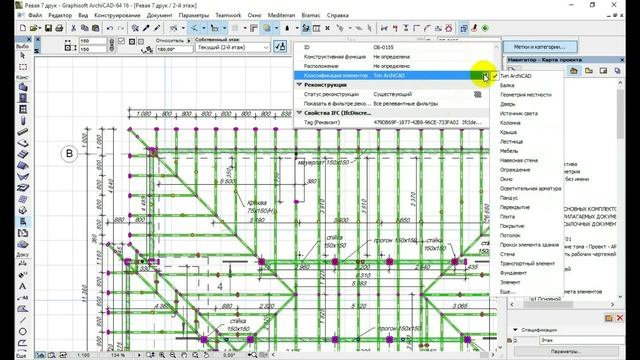Click the Paste clipboard icon
Screen dimensions: 640x360
(x=96, y=28)
